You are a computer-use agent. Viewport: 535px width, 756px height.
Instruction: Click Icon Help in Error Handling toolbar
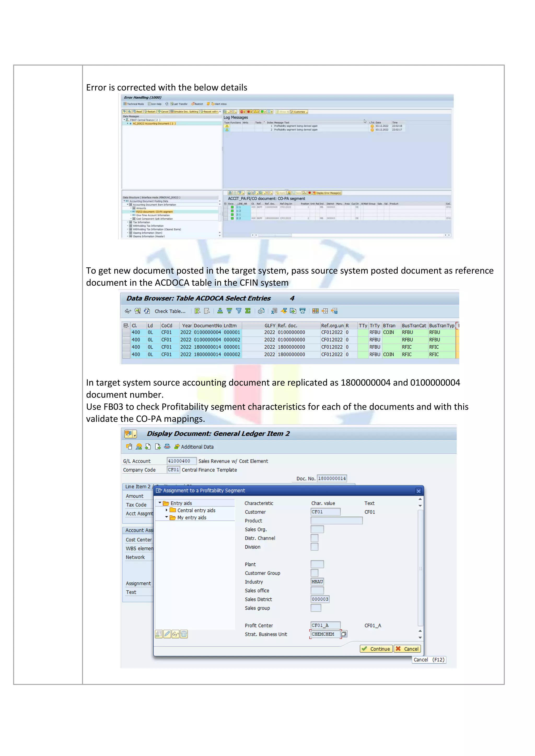click(154, 104)
